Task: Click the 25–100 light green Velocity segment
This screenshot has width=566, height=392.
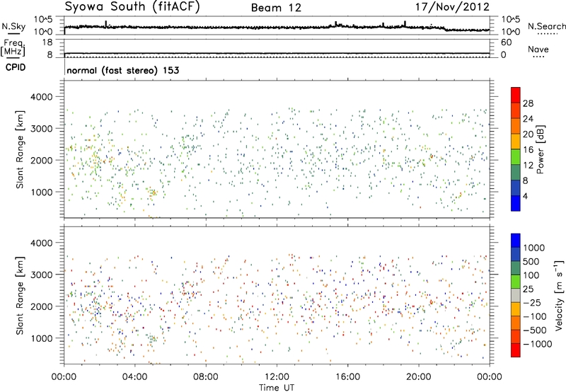Action: click(516, 282)
